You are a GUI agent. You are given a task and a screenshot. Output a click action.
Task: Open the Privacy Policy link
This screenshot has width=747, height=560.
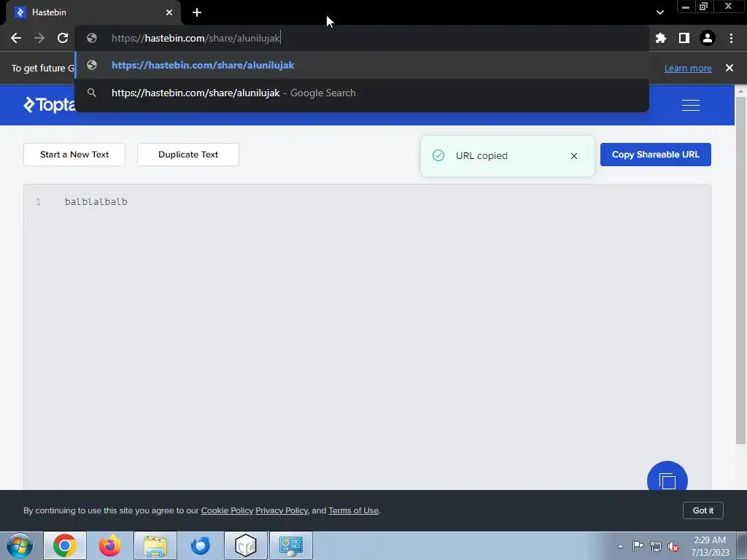pyautogui.click(x=282, y=510)
